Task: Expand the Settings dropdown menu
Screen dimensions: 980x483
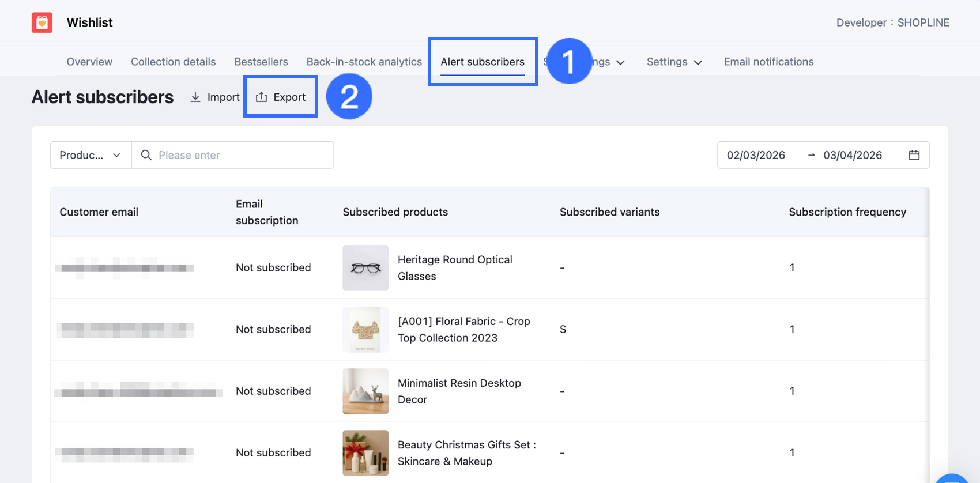Action: 674,62
